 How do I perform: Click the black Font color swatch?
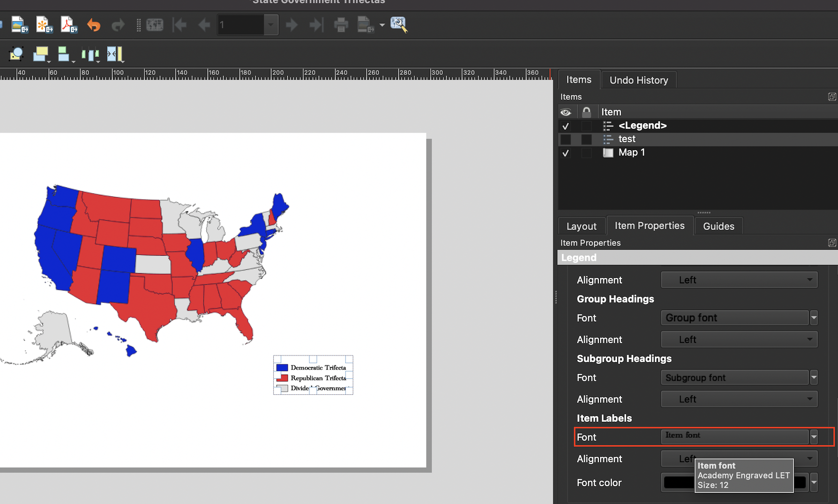[678, 482]
